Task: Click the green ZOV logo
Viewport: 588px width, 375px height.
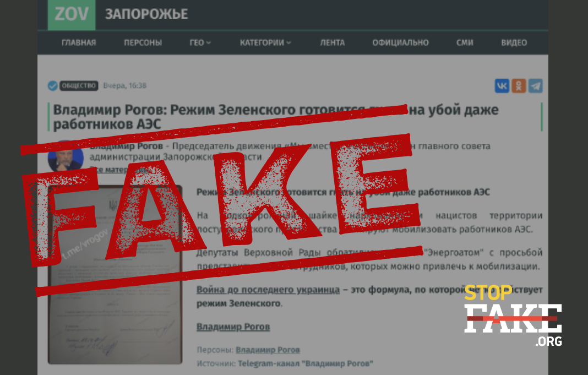Action: coord(71,14)
